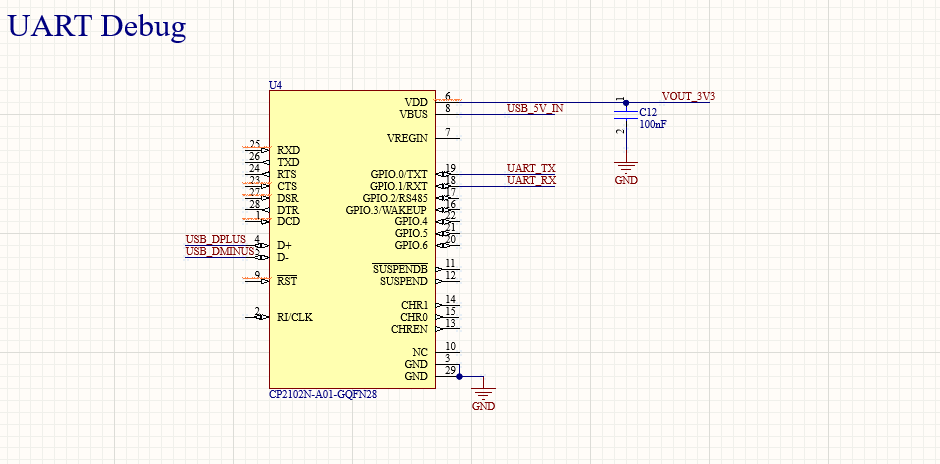Click the GPIO.6 pin name
940x464 pixels.
point(411,245)
